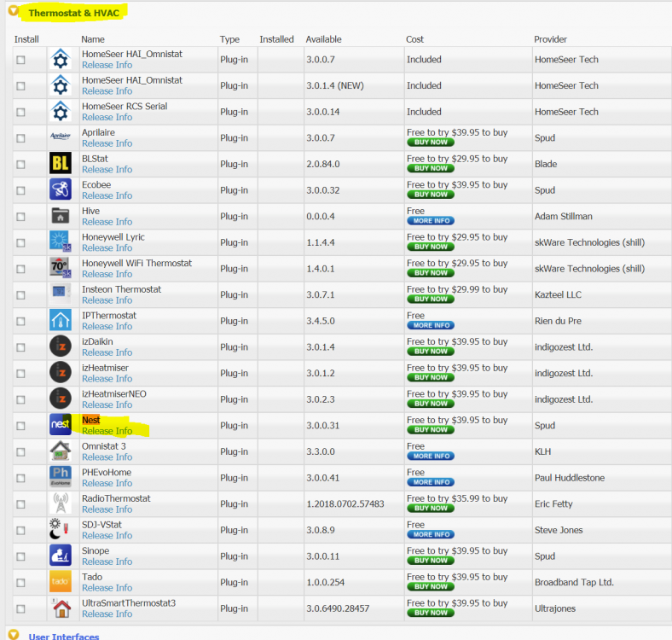Viewport: 672px width, 640px height.
Task: Expand the User Interfaces section
Action: tap(14, 635)
